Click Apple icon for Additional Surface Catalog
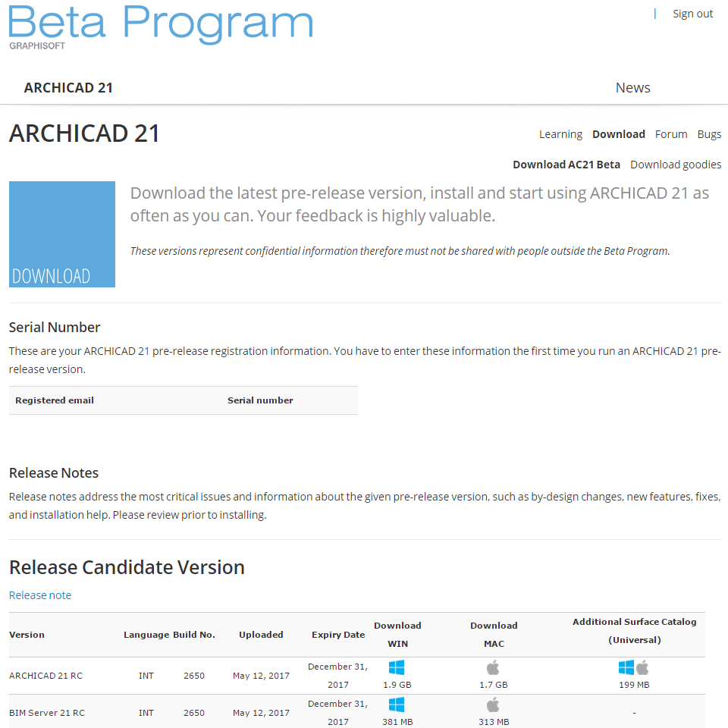The width and height of the screenshot is (728, 728). click(x=642, y=667)
